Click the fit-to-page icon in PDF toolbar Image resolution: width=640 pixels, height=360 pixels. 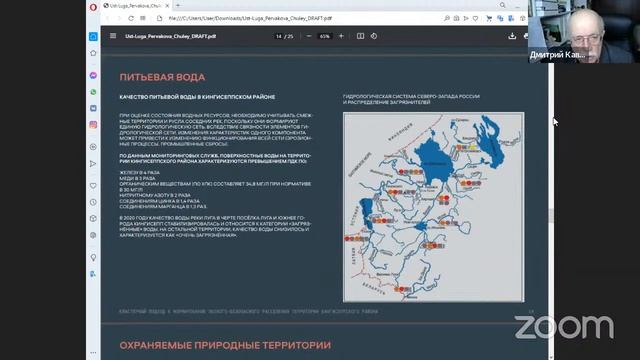pos(360,36)
